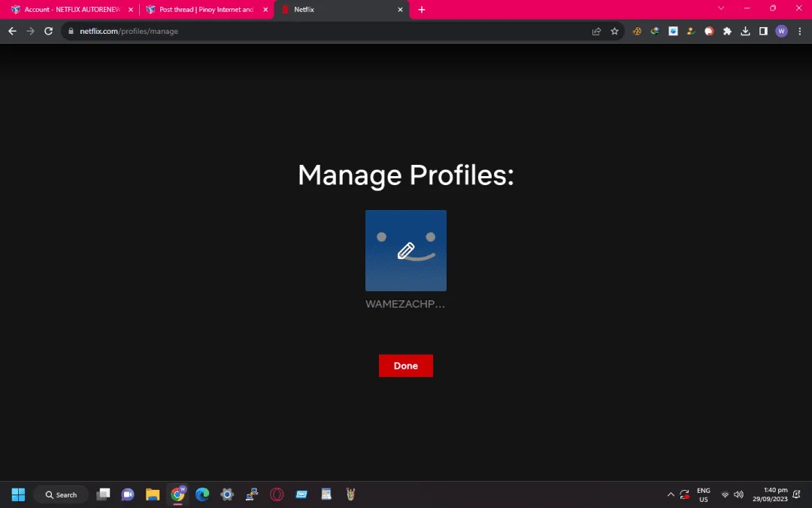This screenshot has width=812, height=508.
Task: Open the Settings gear on the taskbar
Action: click(227, 494)
